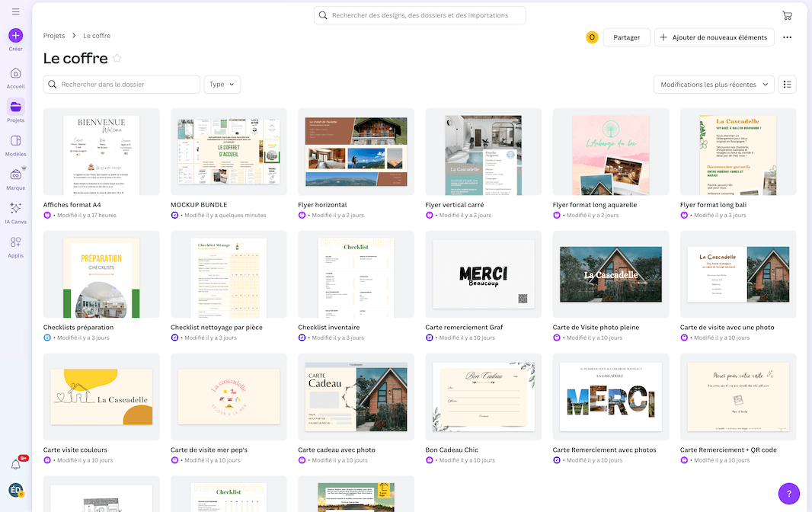This screenshot has height=512, width=812.
Task: Click the Partager button
Action: [x=626, y=37]
